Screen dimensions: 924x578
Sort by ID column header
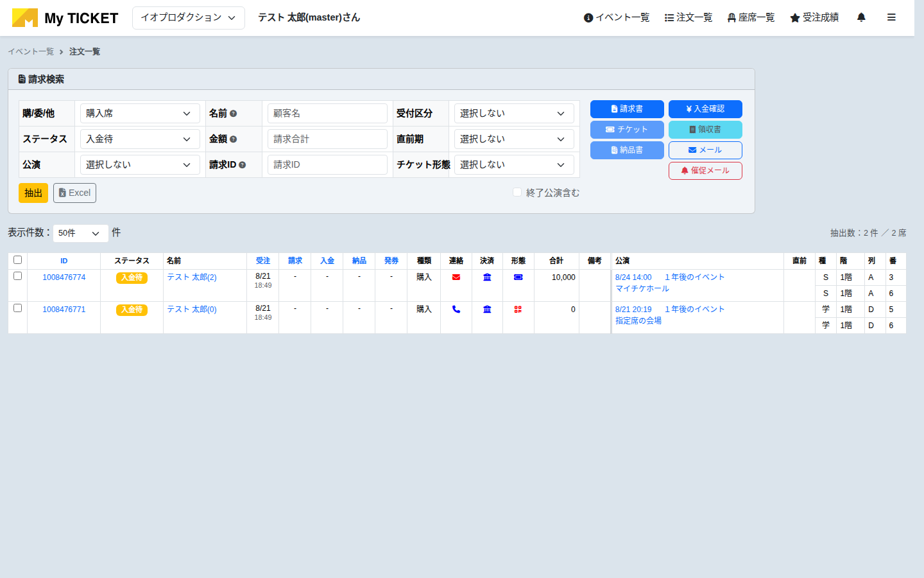[x=64, y=261]
